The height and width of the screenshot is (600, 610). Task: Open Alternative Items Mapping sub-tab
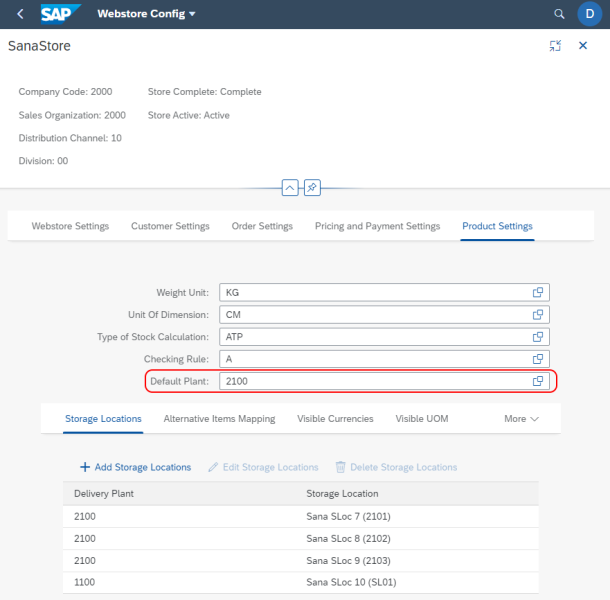coord(219,419)
